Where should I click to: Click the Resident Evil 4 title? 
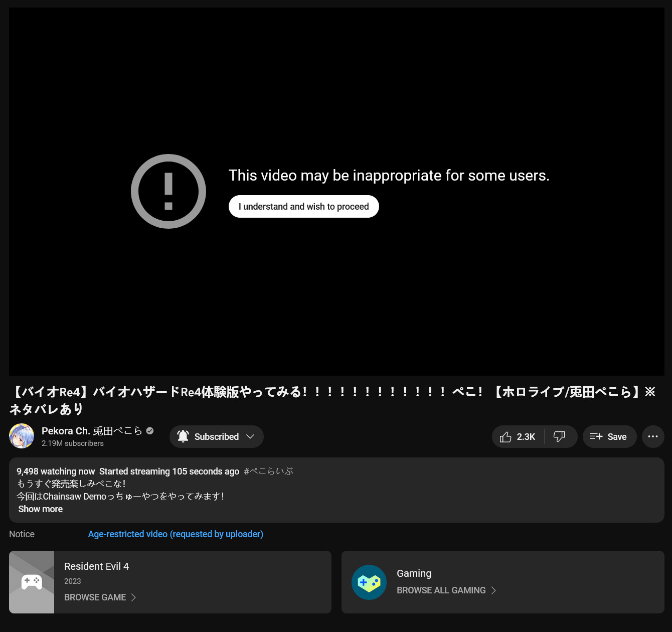[x=96, y=566]
